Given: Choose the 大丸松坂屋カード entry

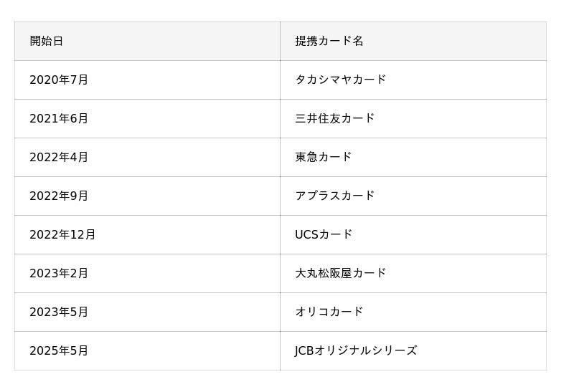Looking at the screenshot, I should tap(341, 273).
